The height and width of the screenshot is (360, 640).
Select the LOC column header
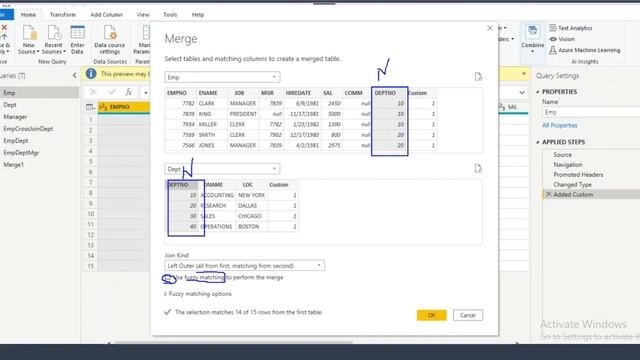click(x=251, y=185)
